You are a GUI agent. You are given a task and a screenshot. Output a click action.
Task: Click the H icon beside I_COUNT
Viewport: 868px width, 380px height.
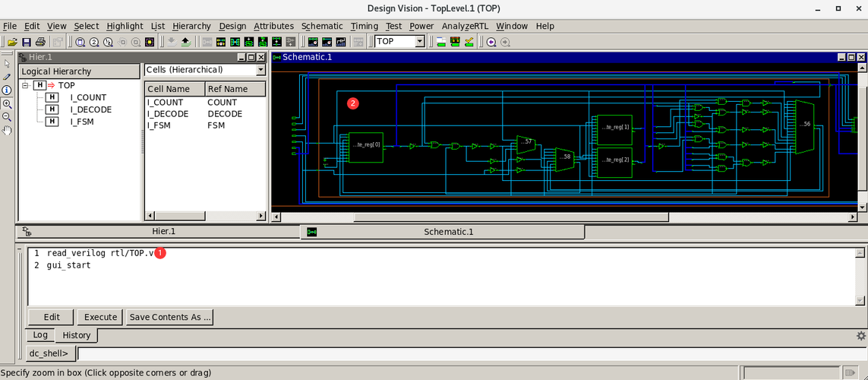[52, 97]
